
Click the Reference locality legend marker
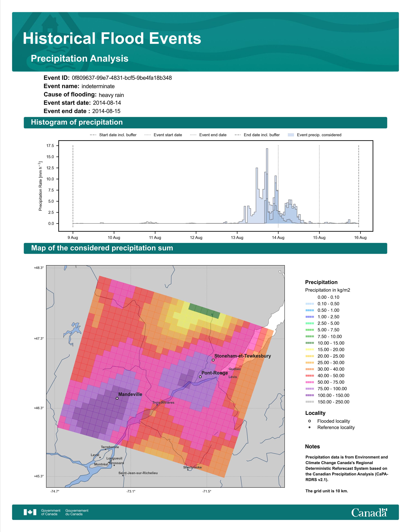point(309,428)
